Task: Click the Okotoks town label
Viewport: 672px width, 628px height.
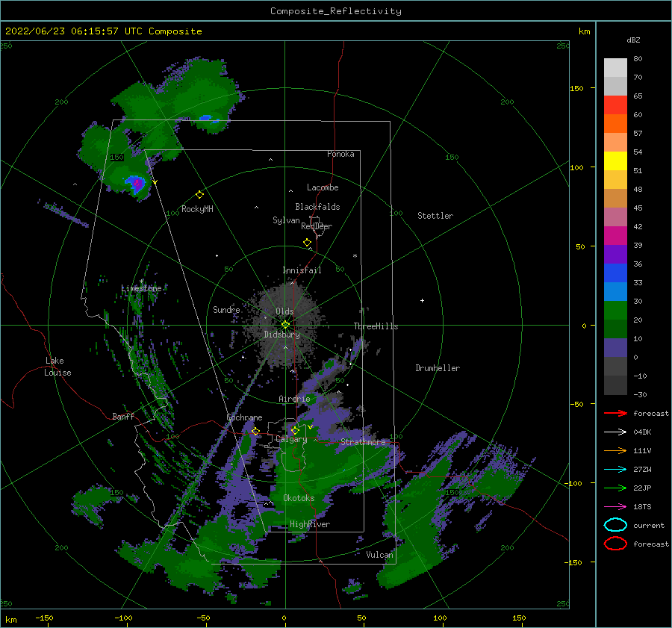Action: point(299,498)
